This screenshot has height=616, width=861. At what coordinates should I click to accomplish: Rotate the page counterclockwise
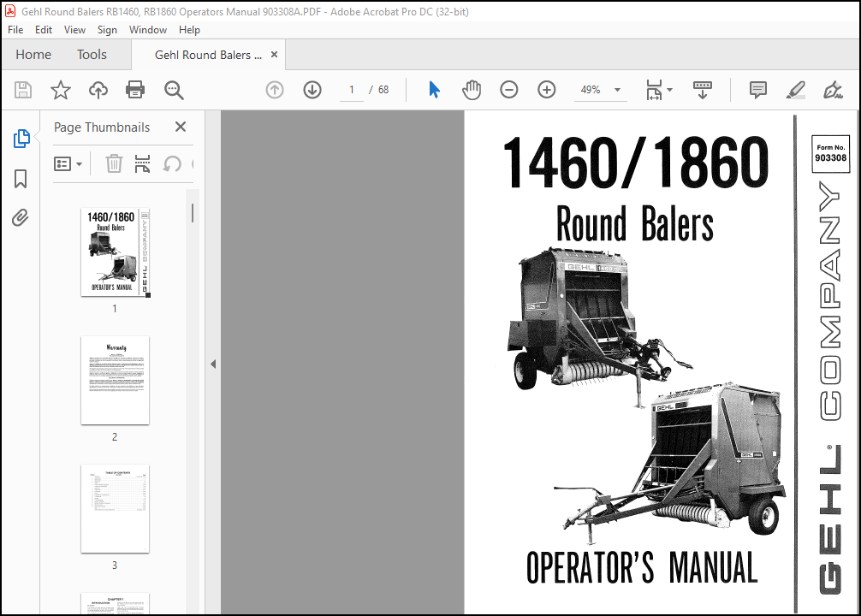tap(172, 163)
